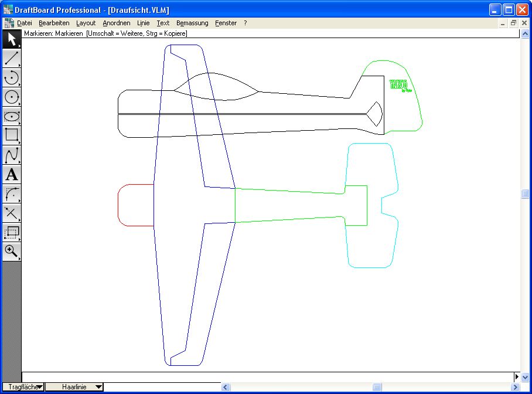Select the Arc tool
532x394 pixels.
[12, 78]
